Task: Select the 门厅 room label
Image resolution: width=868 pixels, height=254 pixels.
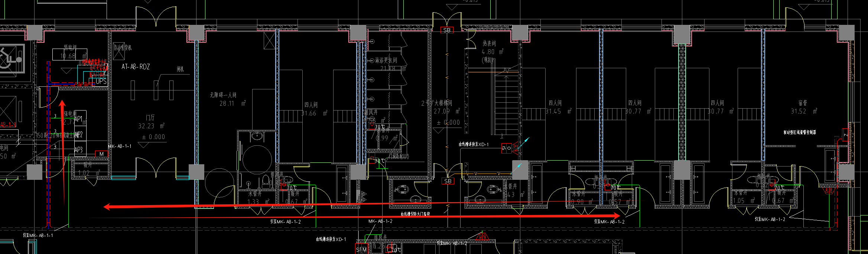Action: pyautogui.click(x=150, y=118)
